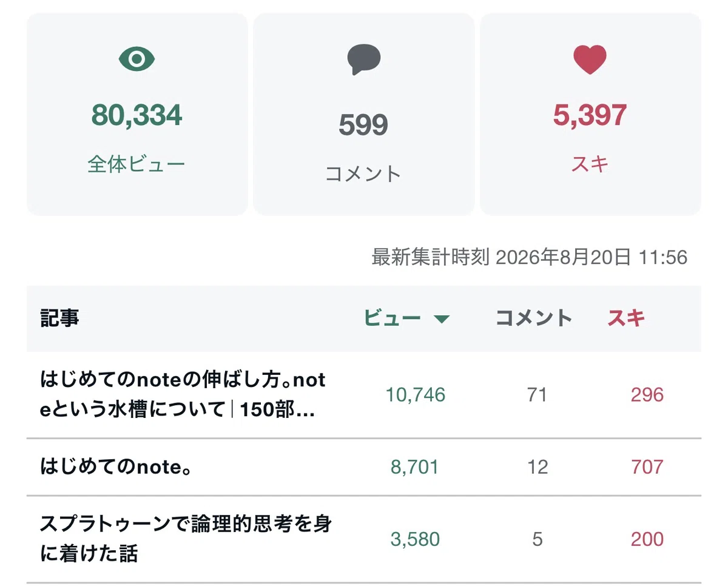
Task: Sort the table by コメント column
Action: click(534, 318)
